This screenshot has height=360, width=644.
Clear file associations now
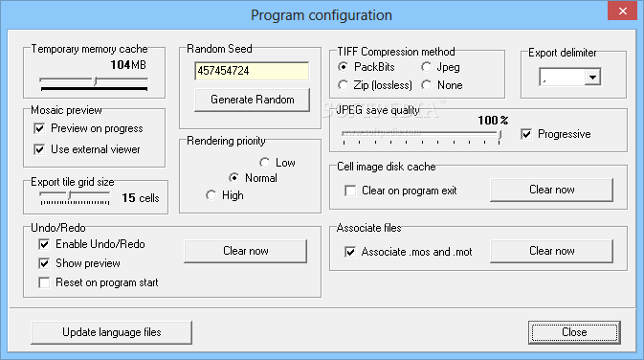pyautogui.click(x=551, y=251)
